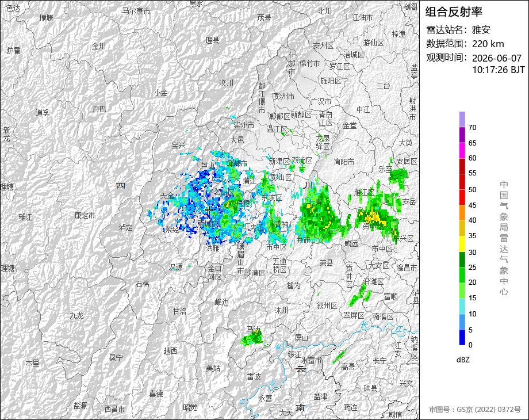Click the 泸定 county label

[x=125, y=228]
